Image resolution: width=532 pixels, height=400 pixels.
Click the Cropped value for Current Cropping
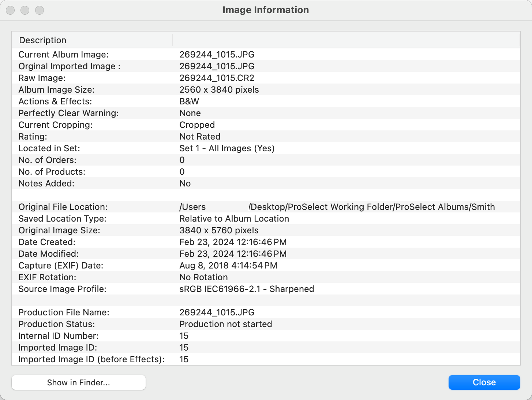[x=197, y=125]
